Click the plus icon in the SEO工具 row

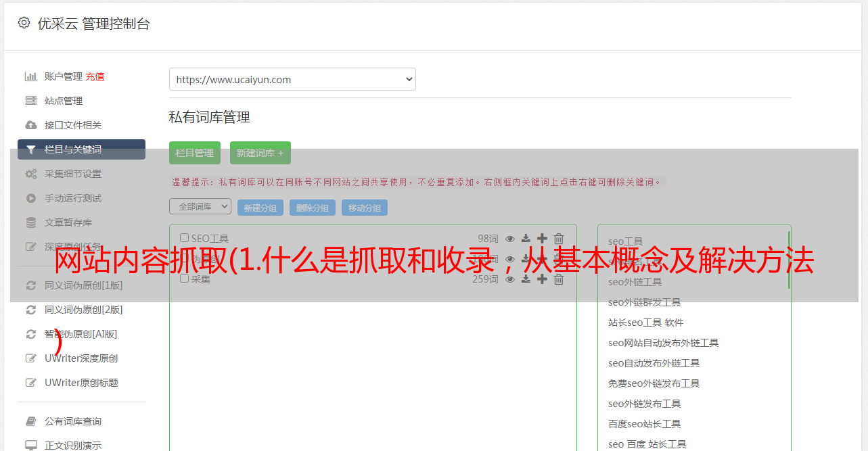click(x=542, y=238)
